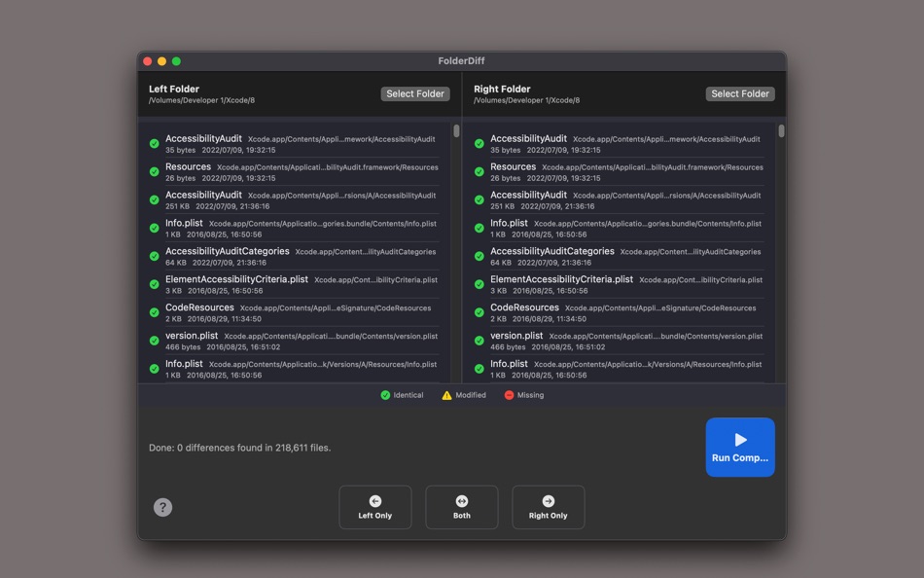Click the red Missing legend icon
Screen dimensions: 924x578
510,395
